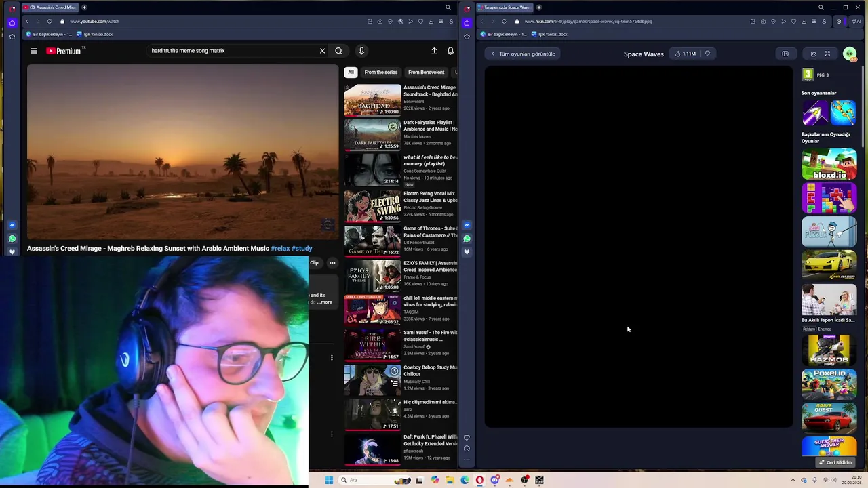Viewport: 868px width, 488px height.
Task: Show hidden system tray icons chevron
Action: (793, 480)
